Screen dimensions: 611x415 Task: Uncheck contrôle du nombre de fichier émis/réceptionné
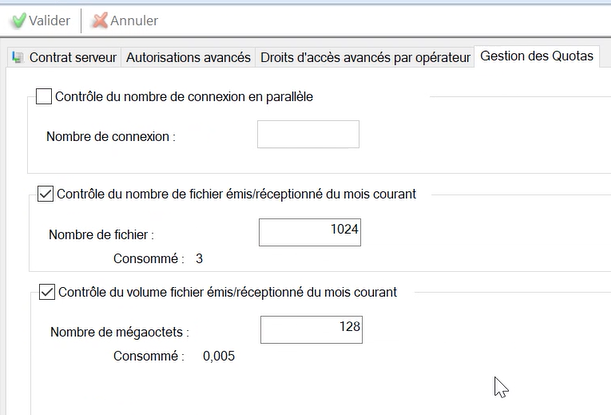45,194
